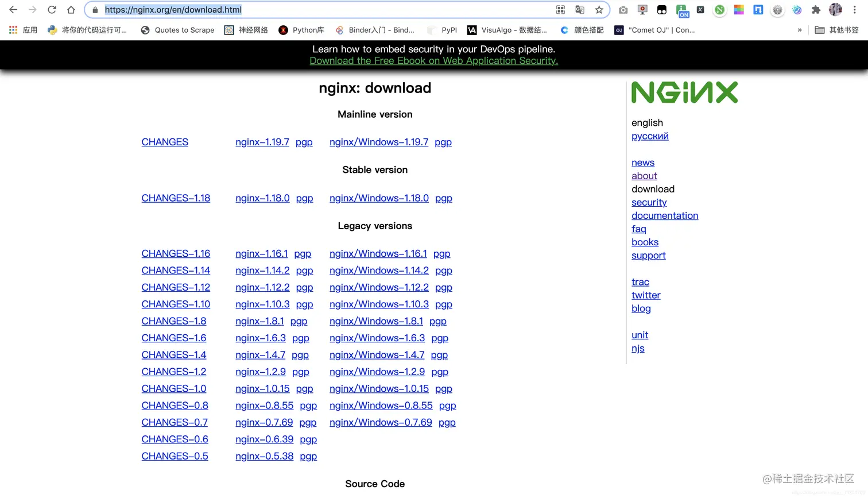Open pgp signature for nginx-1.19.7
This screenshot has width=868, height=498.
pyautogui.click(x=304, y=142)
